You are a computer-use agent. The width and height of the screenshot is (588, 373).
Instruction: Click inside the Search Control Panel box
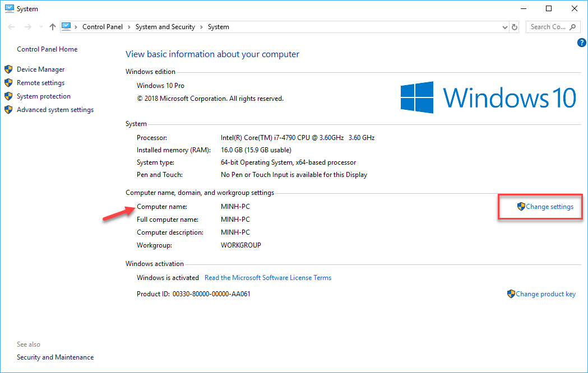coord(547,26)
